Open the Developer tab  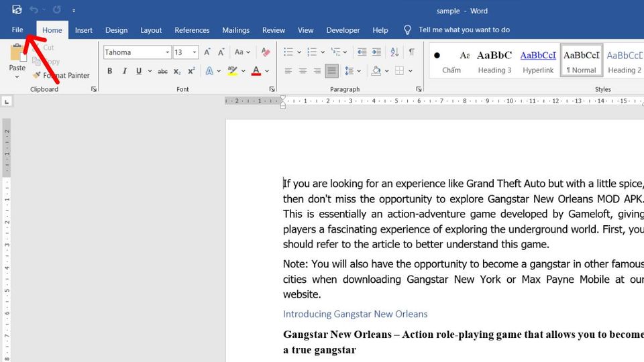point(343,30)
